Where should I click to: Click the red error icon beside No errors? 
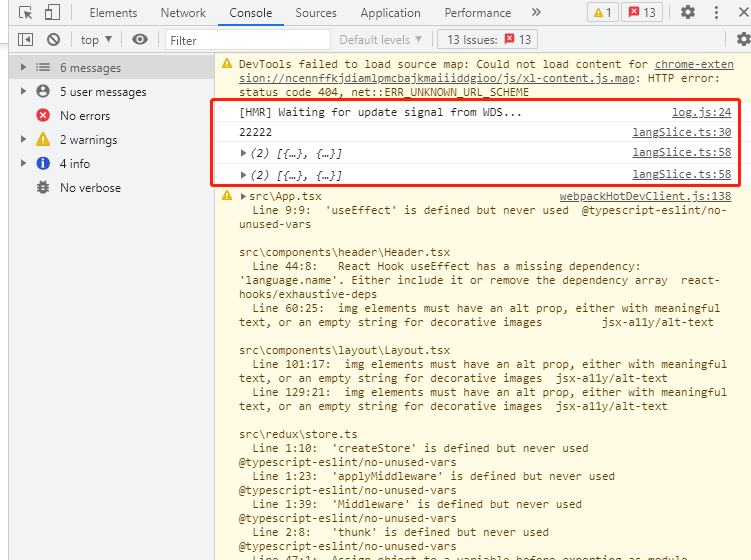tap(43, 115)
